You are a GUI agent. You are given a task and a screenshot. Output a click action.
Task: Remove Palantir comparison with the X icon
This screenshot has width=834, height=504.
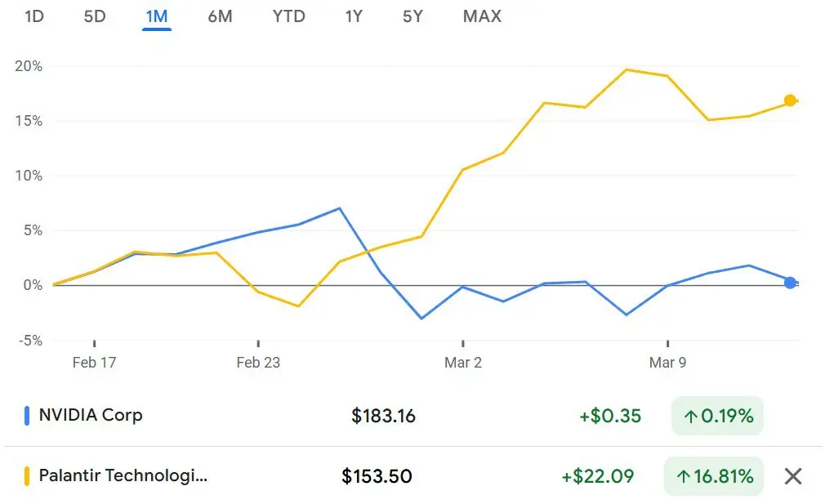point(792,476)
